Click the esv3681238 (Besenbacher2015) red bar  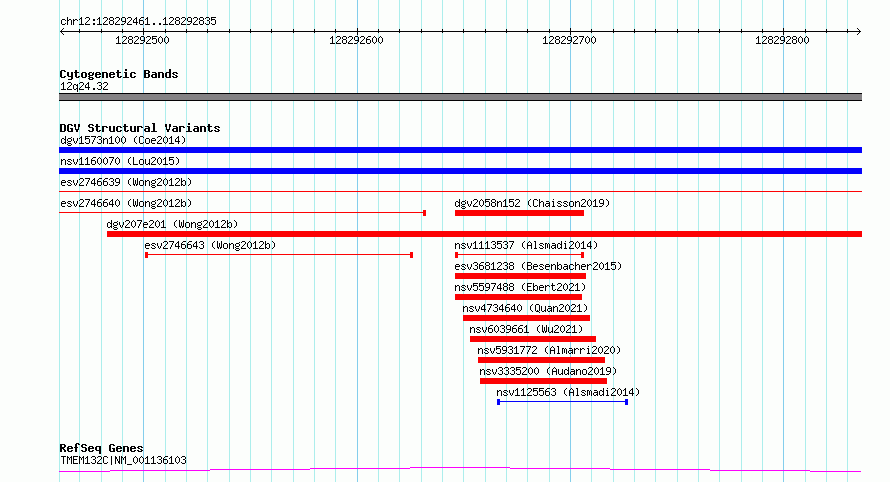520,276
